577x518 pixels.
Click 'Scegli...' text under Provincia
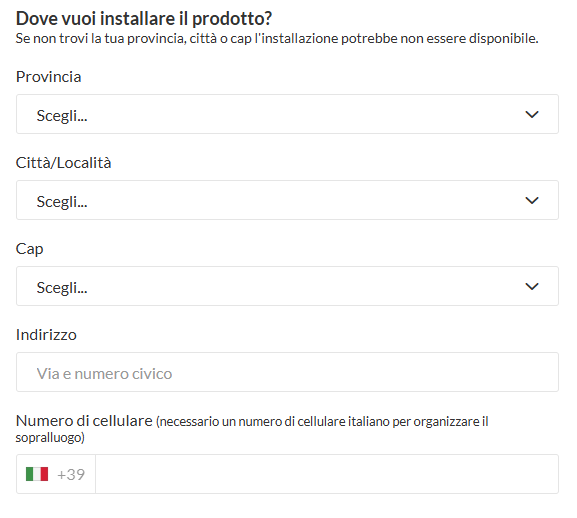62,116
